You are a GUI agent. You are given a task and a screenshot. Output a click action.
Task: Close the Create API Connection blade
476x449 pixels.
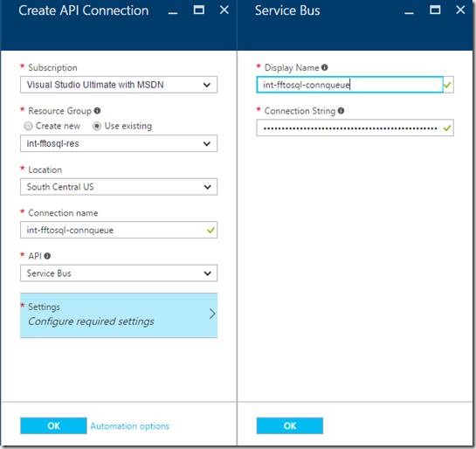click(x=224, y=10)
